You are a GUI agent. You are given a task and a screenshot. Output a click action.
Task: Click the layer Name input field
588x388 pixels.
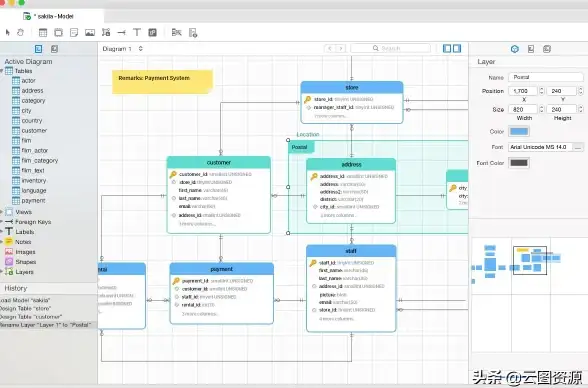pos(546,77)
